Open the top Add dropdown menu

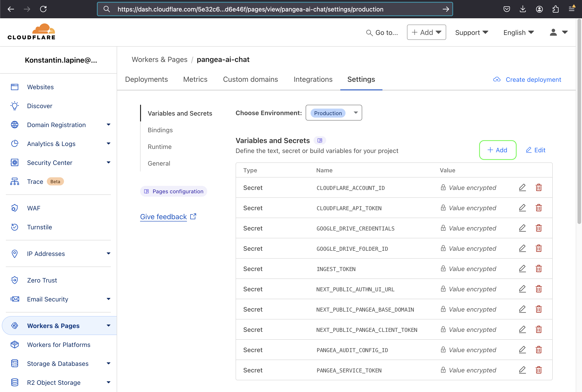(426, 32)
